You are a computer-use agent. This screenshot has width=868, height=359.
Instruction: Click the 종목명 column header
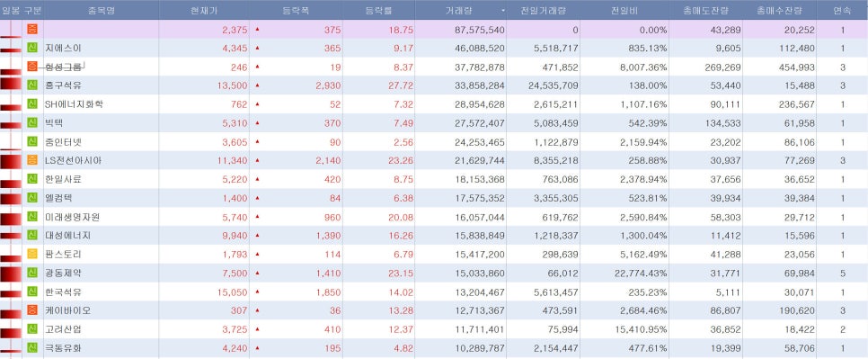pos(102,10)
